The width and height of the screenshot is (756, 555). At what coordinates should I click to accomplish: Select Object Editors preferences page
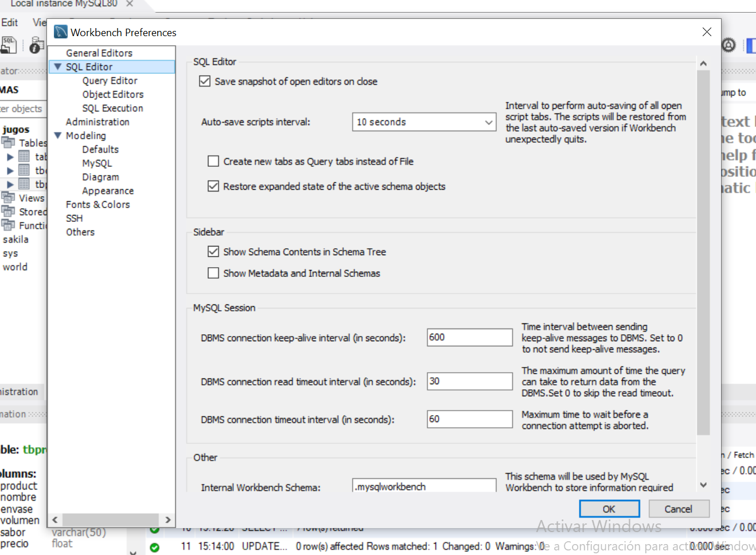[x=113, y=94]
